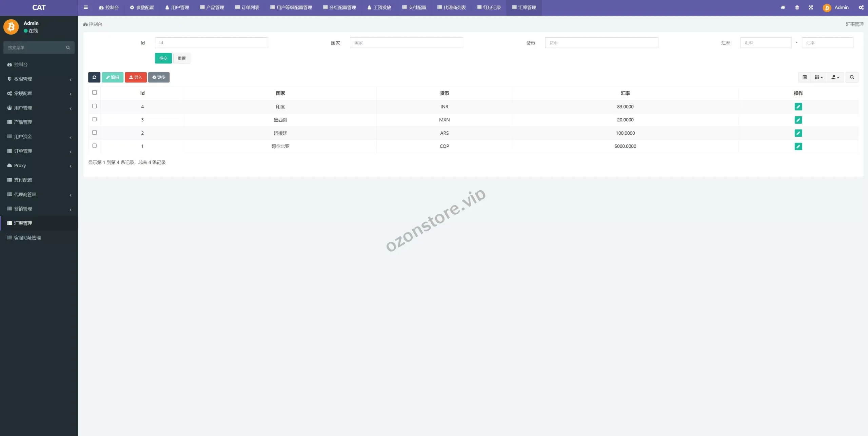868x436 pixels.
Task: Click the hamburger menu toggle in top bar
Action: coord(86,7)
